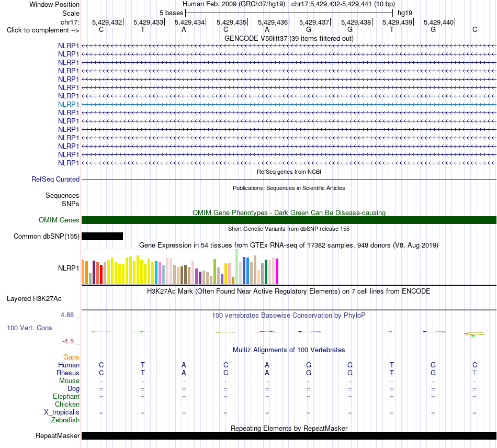Click the Rhesus species row label
Screen dimensions: 497x448
point(68,373)
